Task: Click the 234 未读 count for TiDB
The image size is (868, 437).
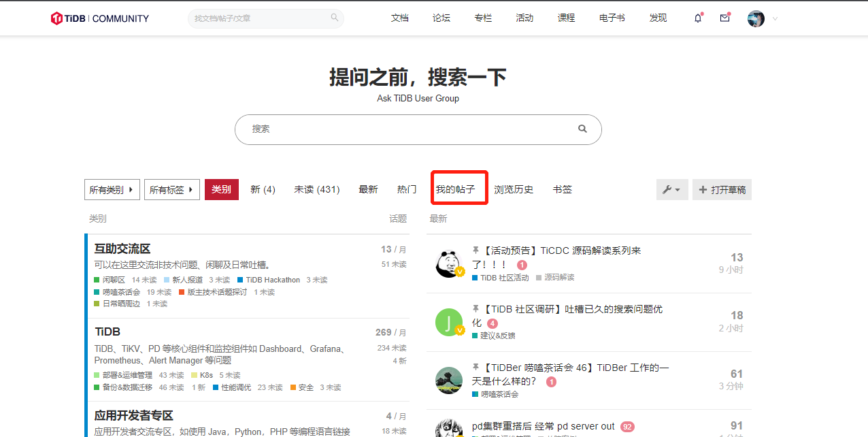Action: (392, 348)
